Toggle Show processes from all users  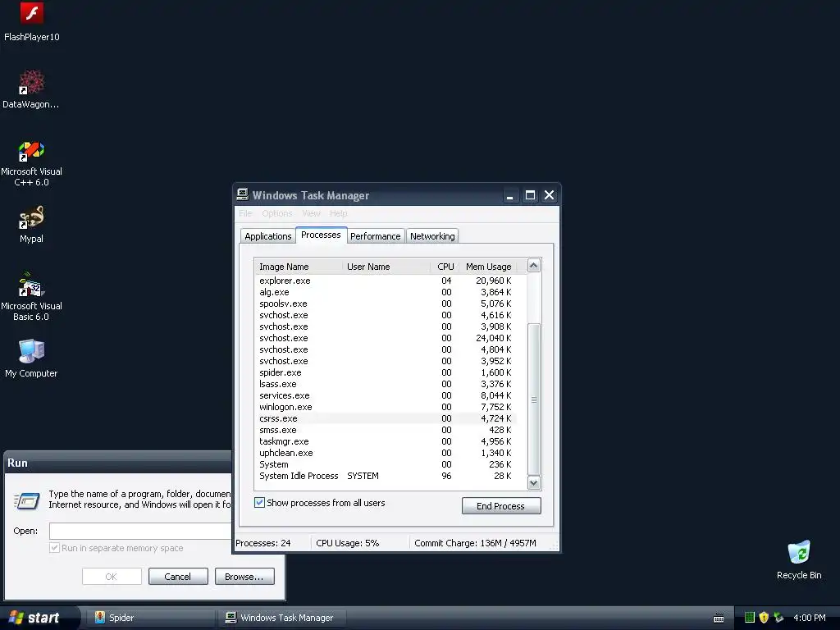(x=260, y=503)
